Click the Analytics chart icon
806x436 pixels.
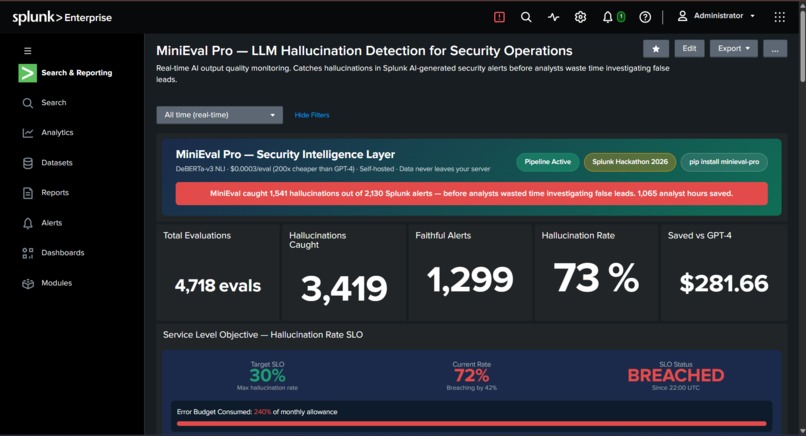28,133
